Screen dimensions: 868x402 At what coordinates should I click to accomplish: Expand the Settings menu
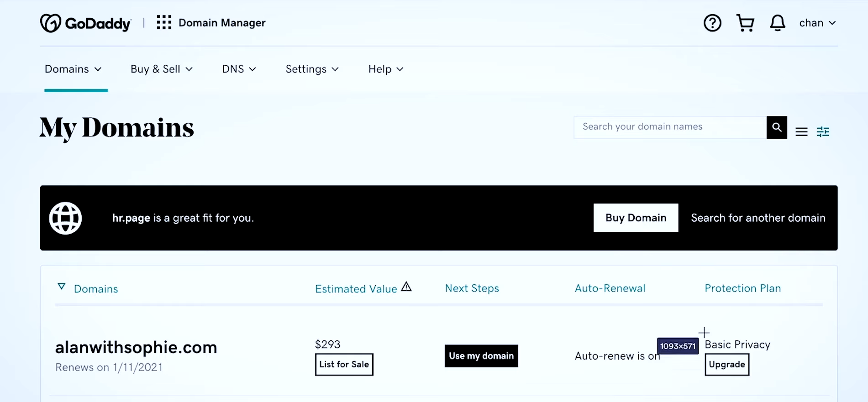pyautogui.click(x=312, y=69)
